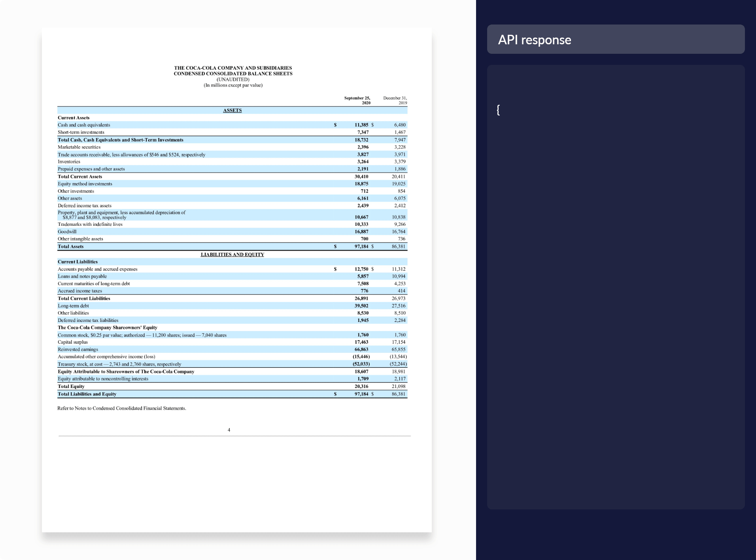Click 'Total Equity' row label
Image resolution: width=756 pixels, height=560 pixels.
[x=71, y=386]
